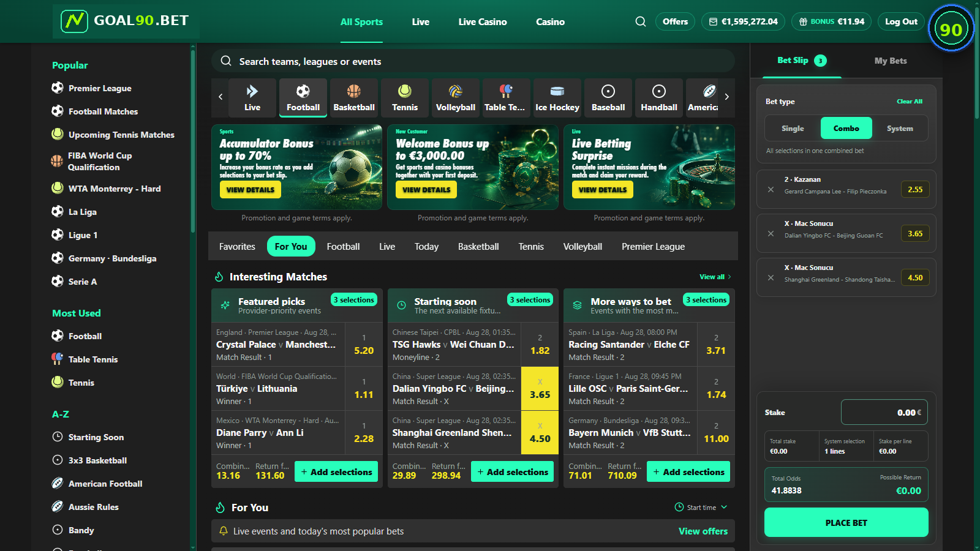Remove Kazanan Gerard Campana Lee selection
The image size is (980, 551).
coord(771,190)
